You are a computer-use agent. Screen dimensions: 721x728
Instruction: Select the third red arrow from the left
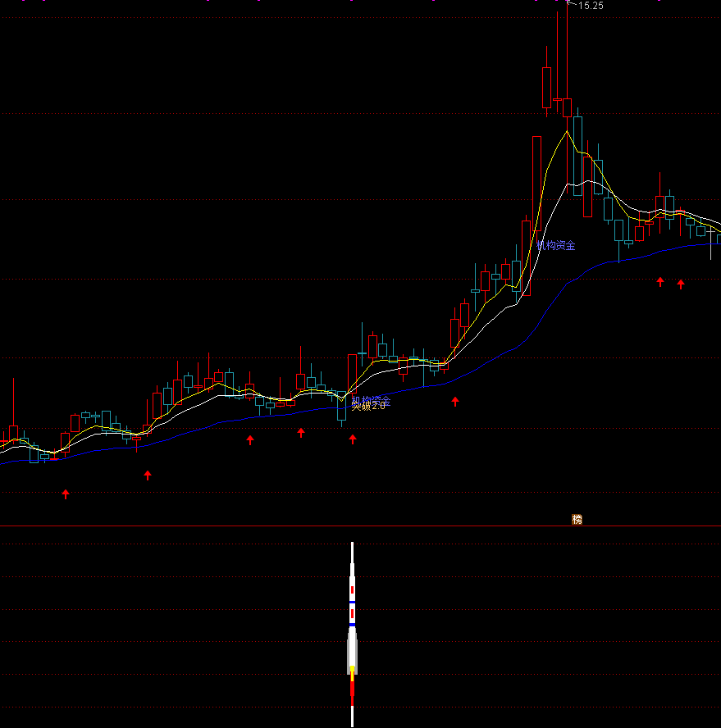(x=250, y=440)
